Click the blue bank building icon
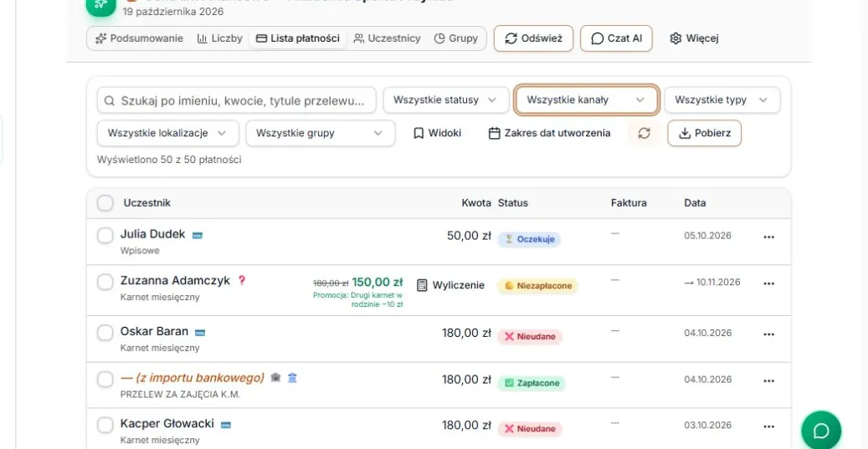The height and width of the screenshot is (449, 868). click(293, 377)
